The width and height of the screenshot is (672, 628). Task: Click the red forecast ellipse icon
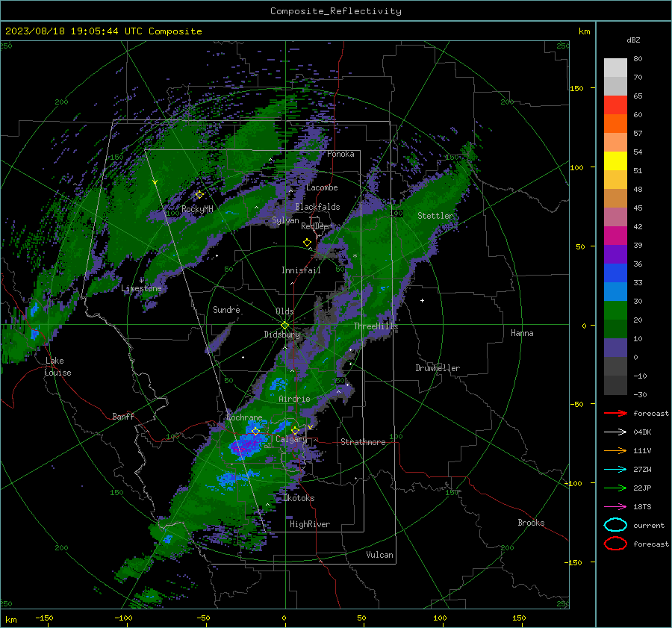[615, 544]
